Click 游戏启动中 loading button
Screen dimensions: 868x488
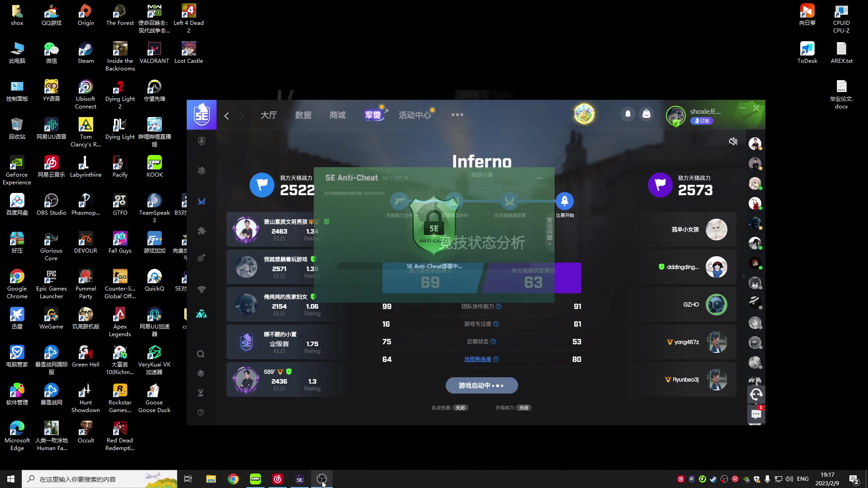(x=481, y=385)
